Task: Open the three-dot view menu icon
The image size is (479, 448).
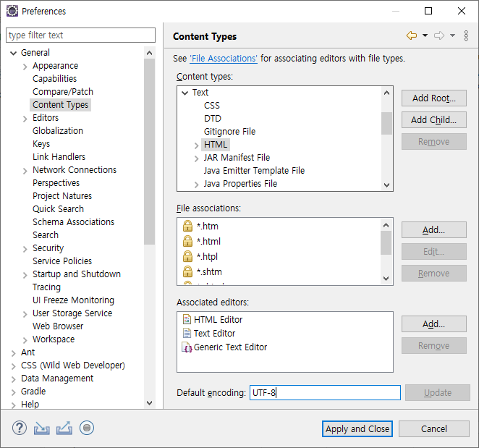Action: point(466,35)
